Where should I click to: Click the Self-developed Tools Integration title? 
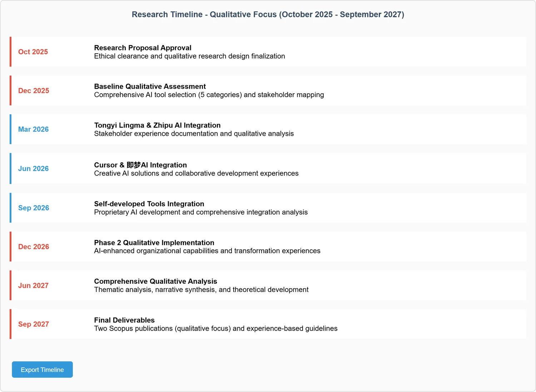149,204
